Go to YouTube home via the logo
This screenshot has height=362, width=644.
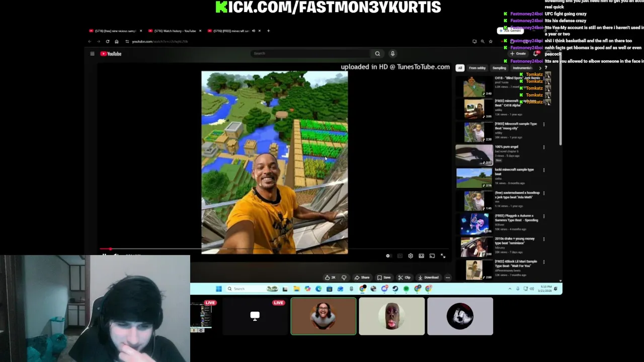(111, 54)
